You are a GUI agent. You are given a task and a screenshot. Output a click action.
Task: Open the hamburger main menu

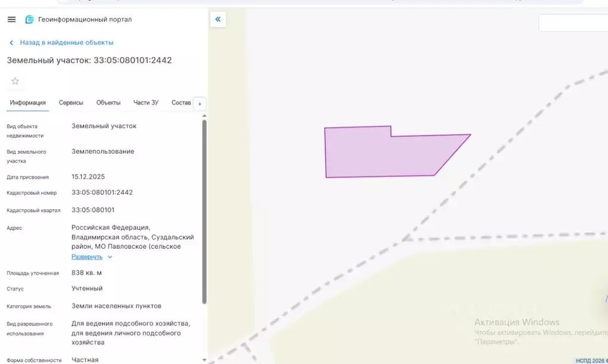coord(12,20)
